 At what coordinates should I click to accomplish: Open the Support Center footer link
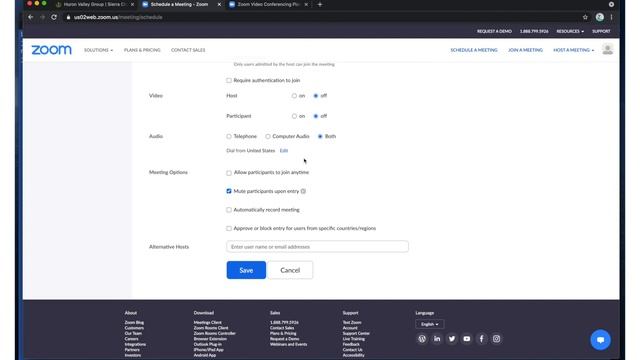(x=356, y=333)
